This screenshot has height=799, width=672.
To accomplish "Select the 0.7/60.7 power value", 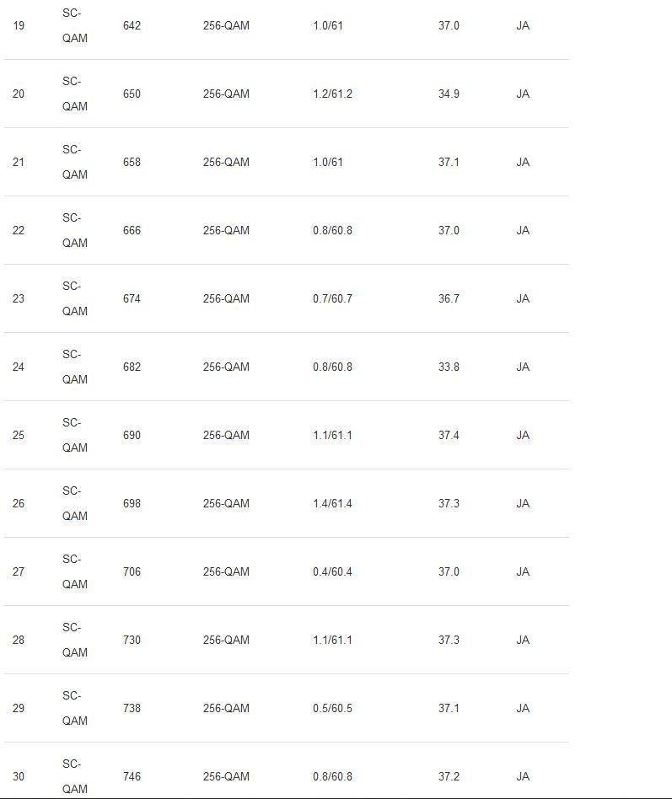I will [332, 298].
